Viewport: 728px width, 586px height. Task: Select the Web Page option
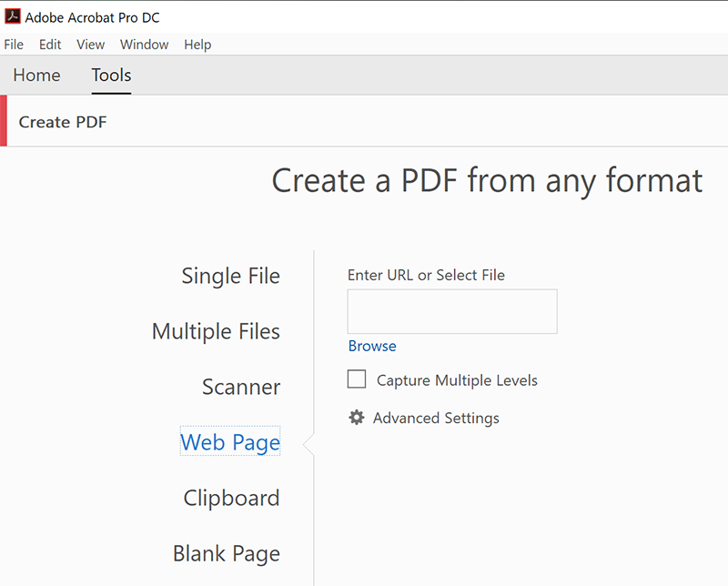coord(230,442)
